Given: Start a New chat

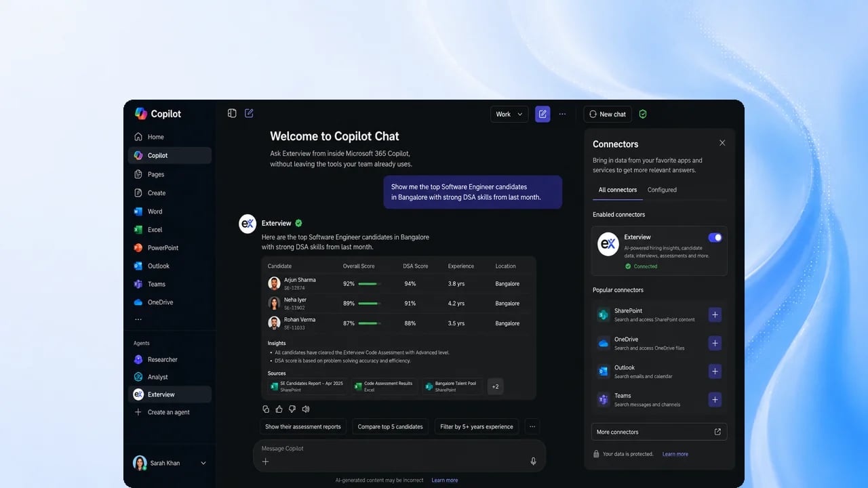Looking at the screenshot, I should tap(608, 114).
